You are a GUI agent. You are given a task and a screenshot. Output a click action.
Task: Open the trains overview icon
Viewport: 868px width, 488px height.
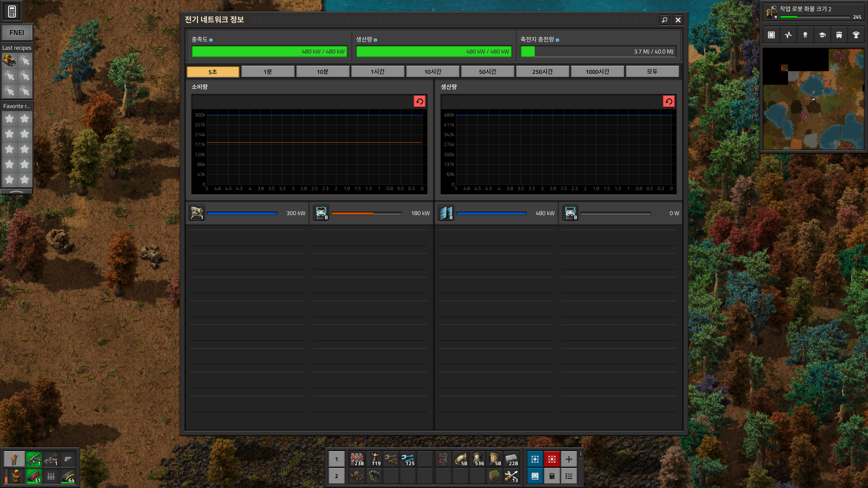[839, 35]
